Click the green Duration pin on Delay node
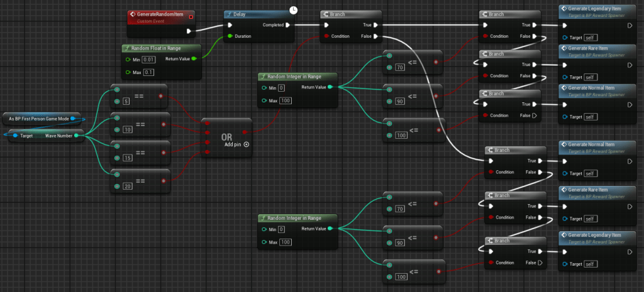The width and height of the screenshot is (644, 292). tap(230, 36)
